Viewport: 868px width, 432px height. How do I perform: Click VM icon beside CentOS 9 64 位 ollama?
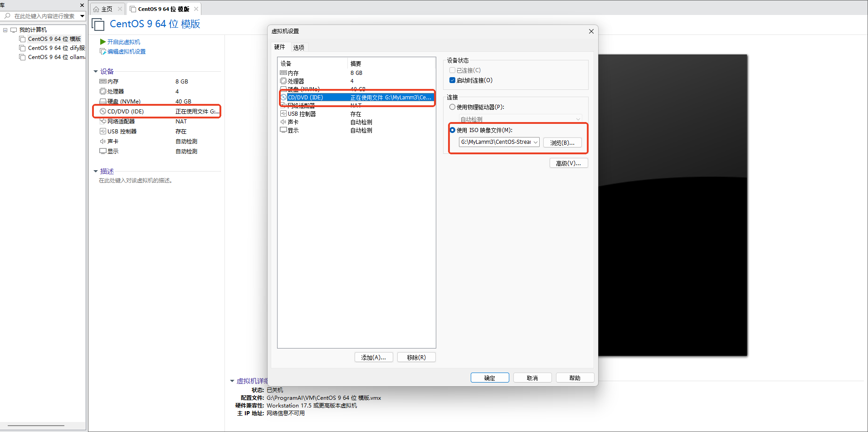(22, 57)
